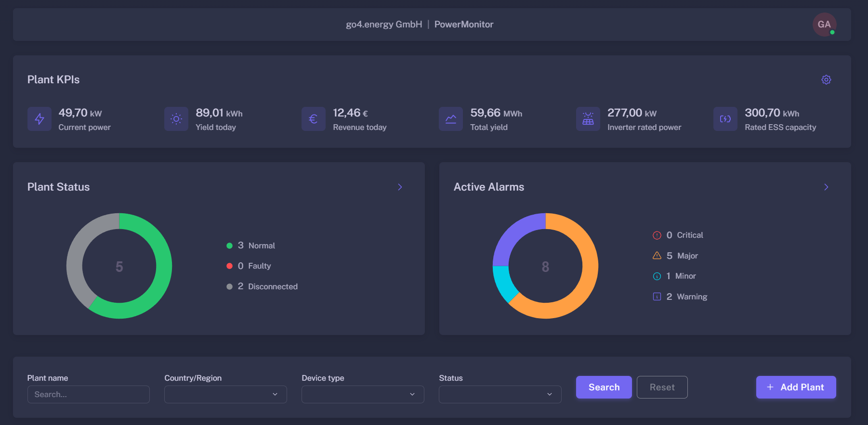Click the Yield today sun icon
Image resolution: width=868 pixels, height=425 pixels.
176,119
